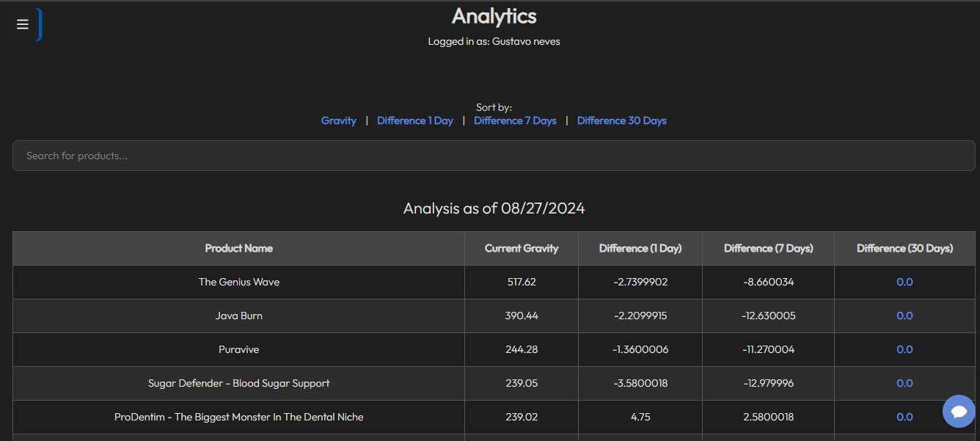Click 1-day difference -2.7399902

tap(640, 282)
